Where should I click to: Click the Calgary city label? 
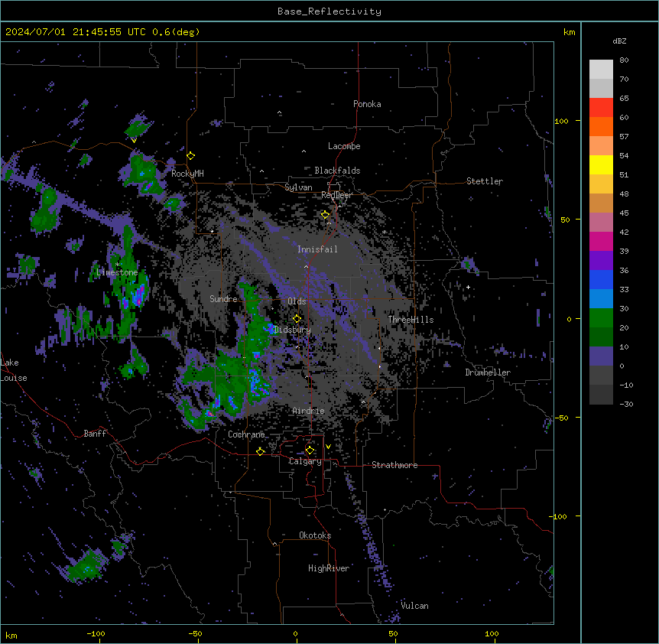[305, 461]
